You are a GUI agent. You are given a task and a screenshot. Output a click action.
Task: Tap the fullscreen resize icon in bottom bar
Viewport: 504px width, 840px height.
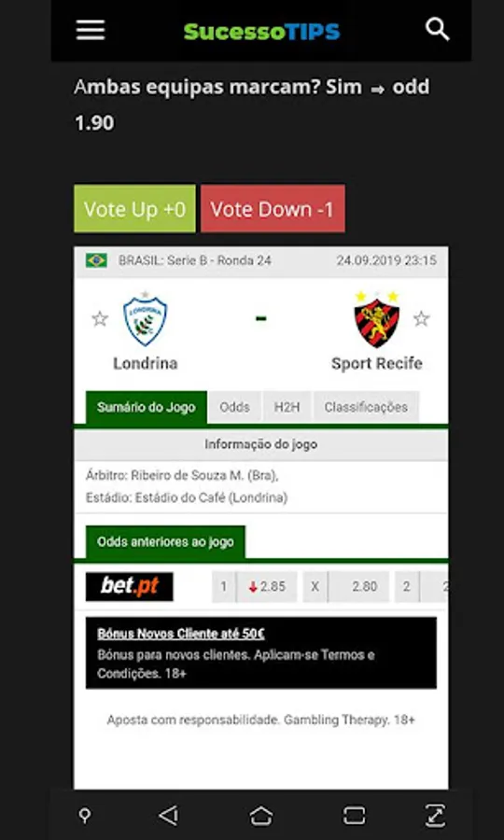(435, 816)
